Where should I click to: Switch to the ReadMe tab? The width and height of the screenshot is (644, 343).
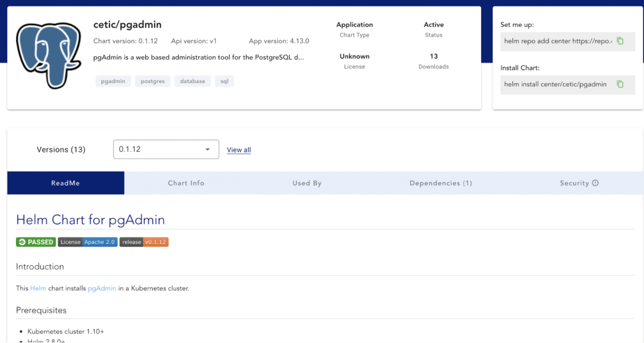click(66, 183)
